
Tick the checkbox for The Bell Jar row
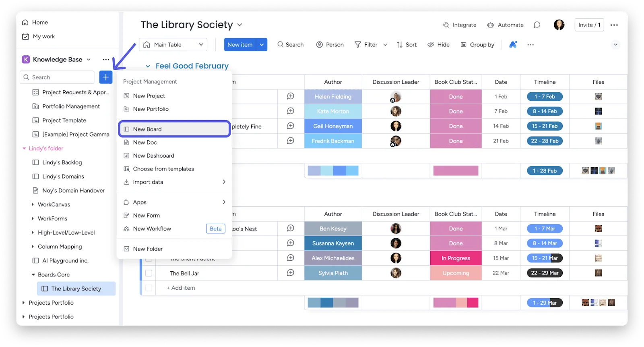[x=149, y=273]
